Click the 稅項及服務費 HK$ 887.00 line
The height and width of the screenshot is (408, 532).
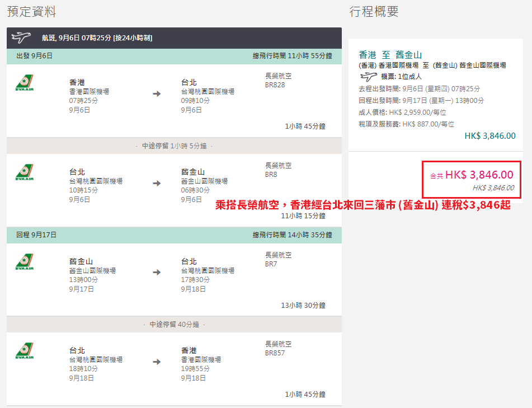pyautogui.click(x=406, y=124)
